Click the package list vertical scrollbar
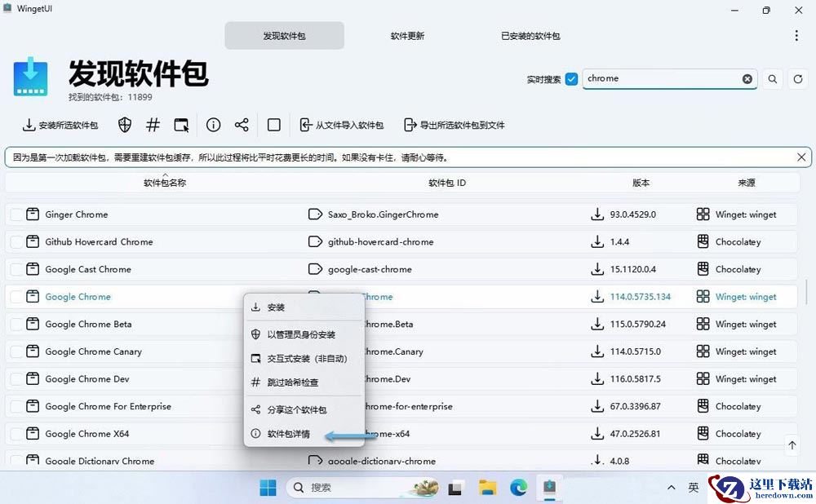 [807, 294]
